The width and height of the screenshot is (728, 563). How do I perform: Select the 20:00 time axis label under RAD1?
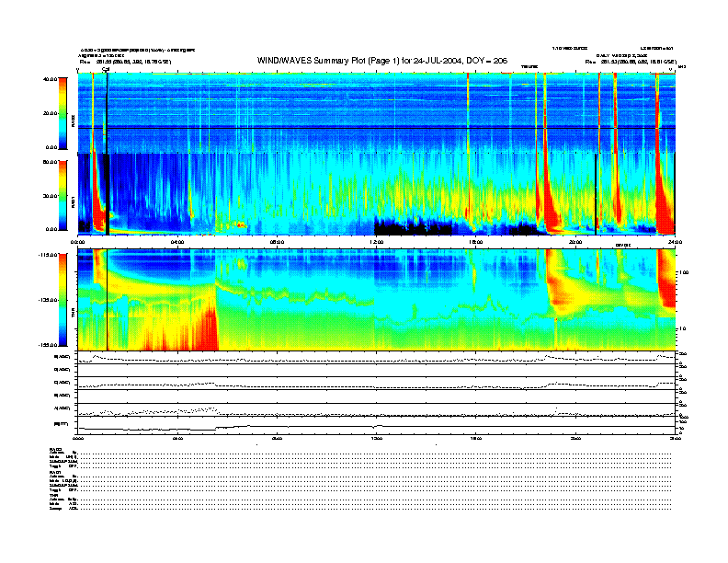(x=575, y=242)
